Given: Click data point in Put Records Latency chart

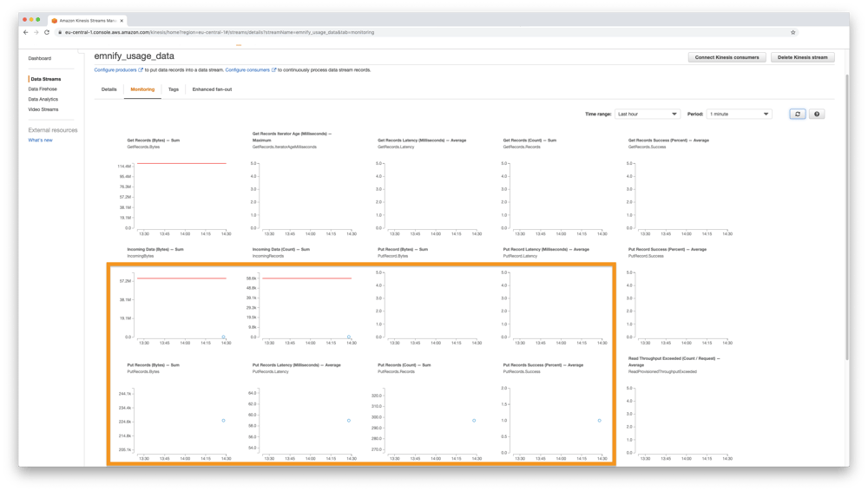Looking at the screenshot, I should coord(349,421).
